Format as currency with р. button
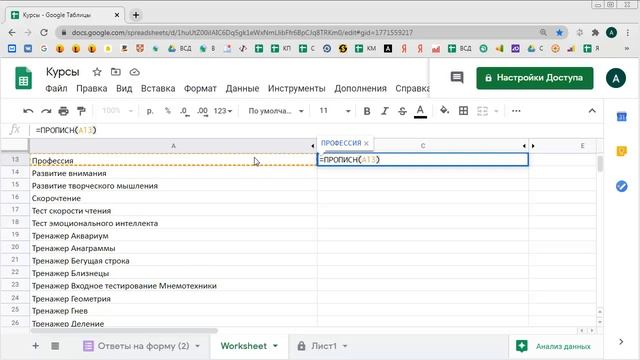This screenshot has width=640, height=360. point(150,111)
